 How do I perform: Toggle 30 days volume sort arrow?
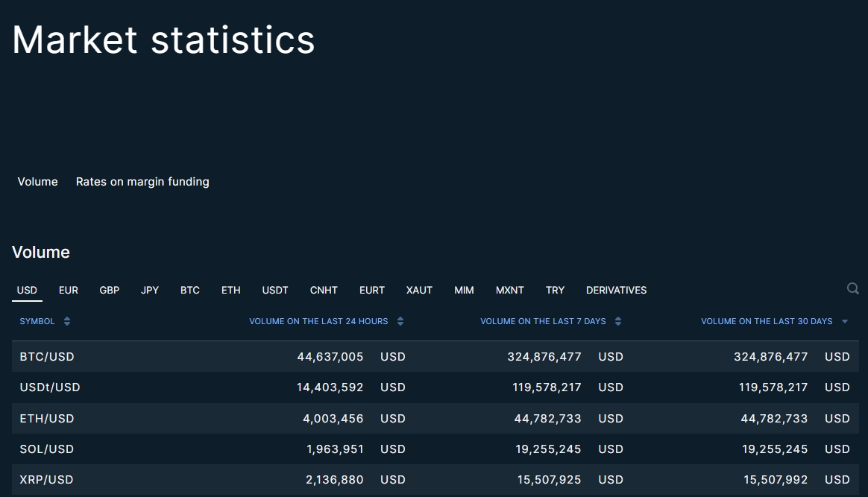point(845,322)
